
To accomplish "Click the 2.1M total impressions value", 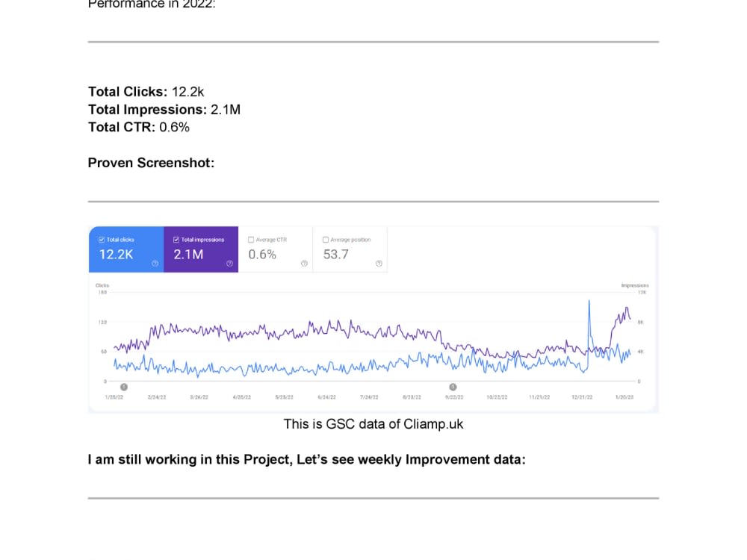I will pyautogui.click(x=189, y=255).
